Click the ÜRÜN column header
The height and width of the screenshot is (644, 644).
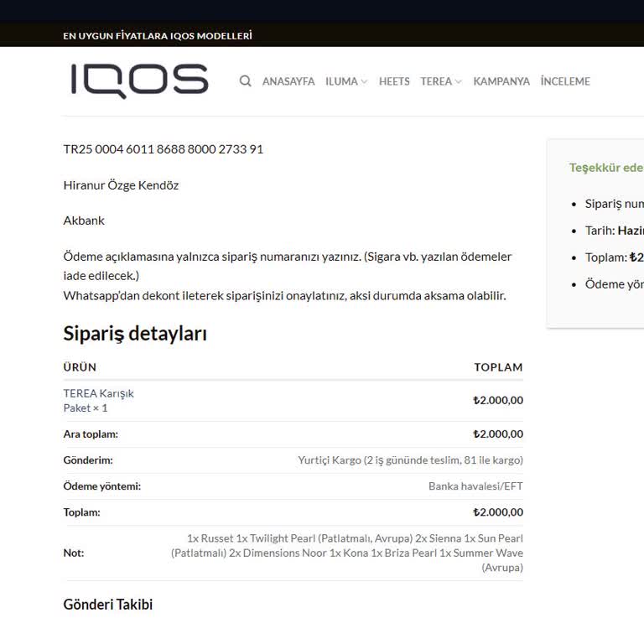[x=80, y=366]
